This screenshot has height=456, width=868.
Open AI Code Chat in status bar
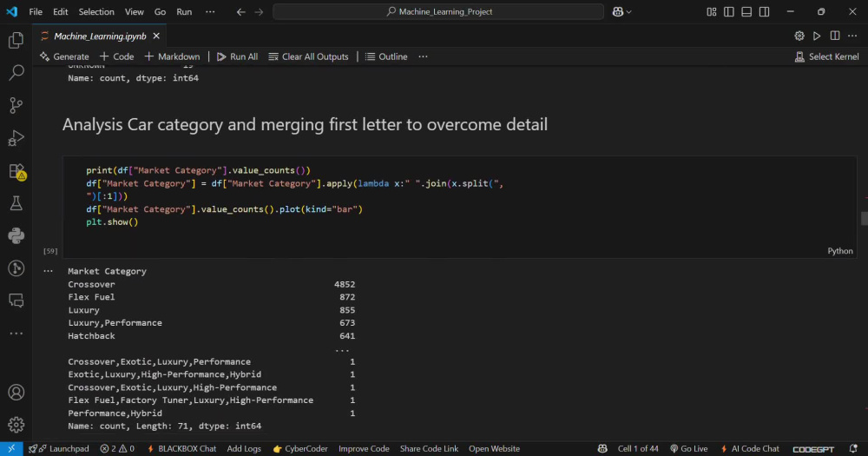[750, 449]
